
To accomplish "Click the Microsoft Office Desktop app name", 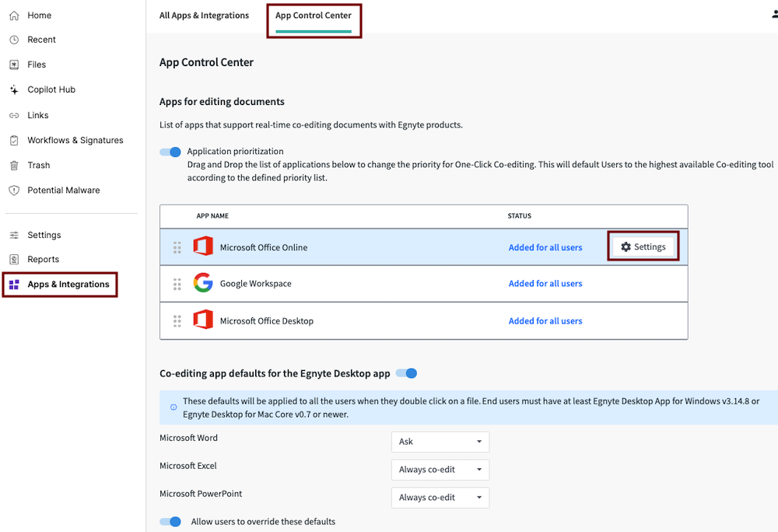I will (x=266, y=321).
